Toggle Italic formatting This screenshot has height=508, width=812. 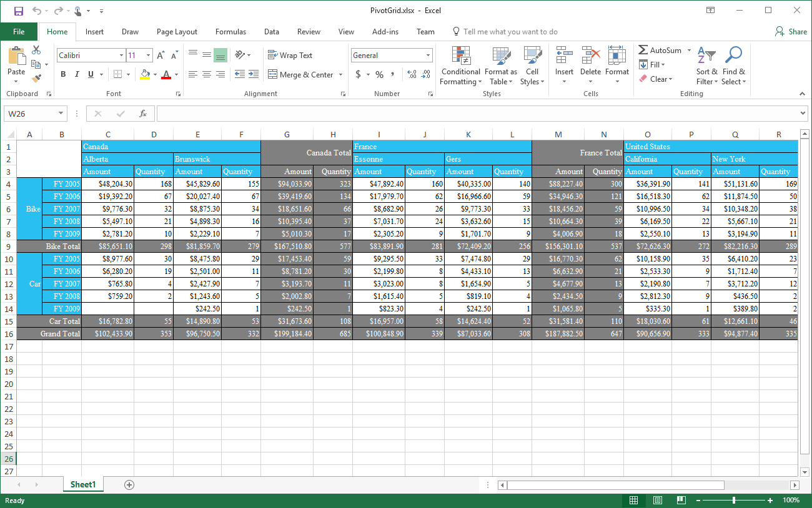pos(77,74)
